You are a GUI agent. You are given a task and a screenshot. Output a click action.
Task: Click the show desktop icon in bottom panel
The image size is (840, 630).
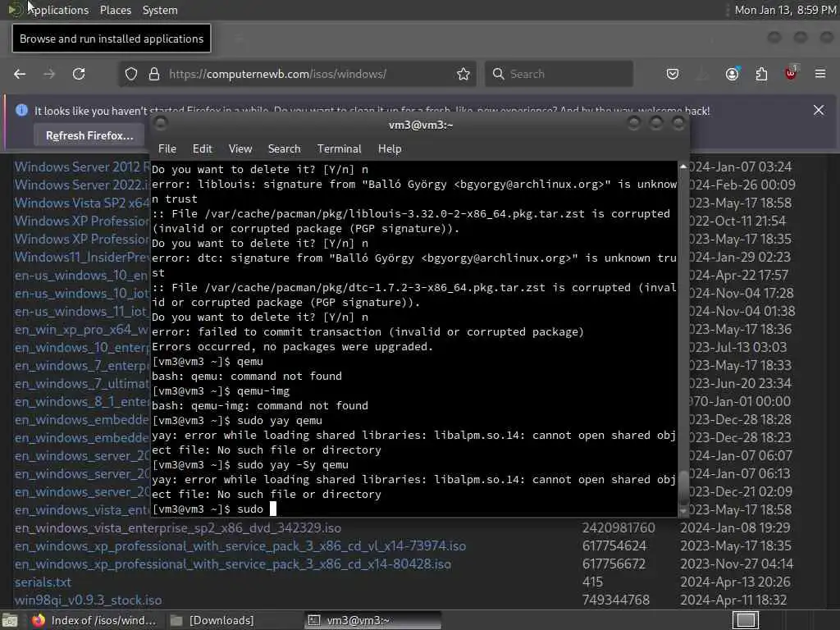point(10,621)
